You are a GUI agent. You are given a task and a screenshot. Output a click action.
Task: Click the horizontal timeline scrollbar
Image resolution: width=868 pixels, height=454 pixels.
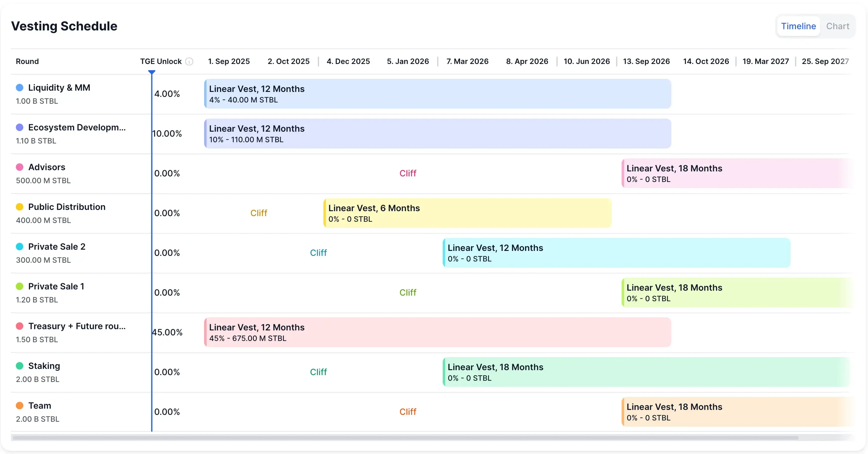[x=404, y=438]
